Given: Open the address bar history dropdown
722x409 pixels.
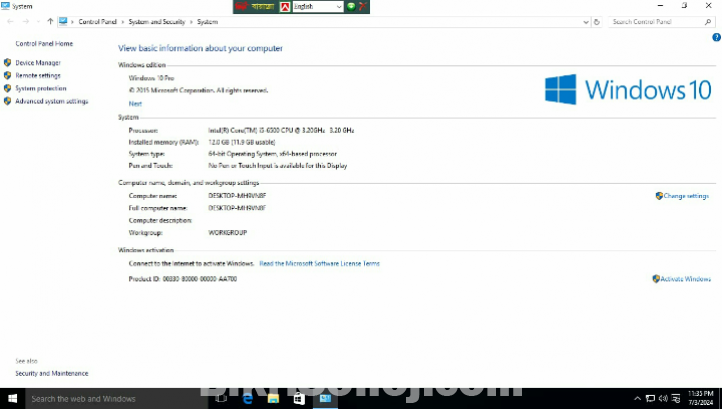Looking at the screenshot, I should pyautogui.click(x=586, y=22).
